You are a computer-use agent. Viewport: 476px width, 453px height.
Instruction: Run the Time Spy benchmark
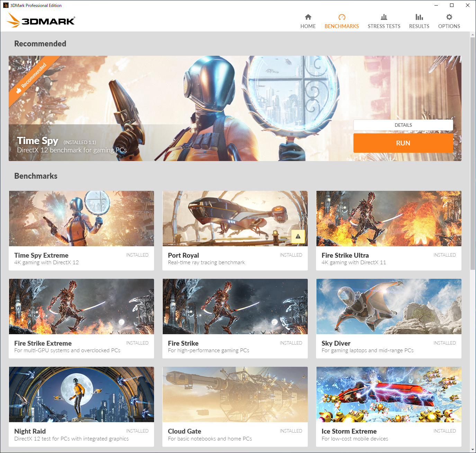(403, 143)
